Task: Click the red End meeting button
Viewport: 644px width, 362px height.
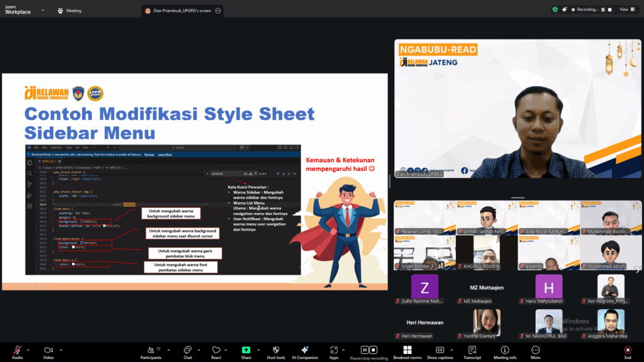Action: 627,350
